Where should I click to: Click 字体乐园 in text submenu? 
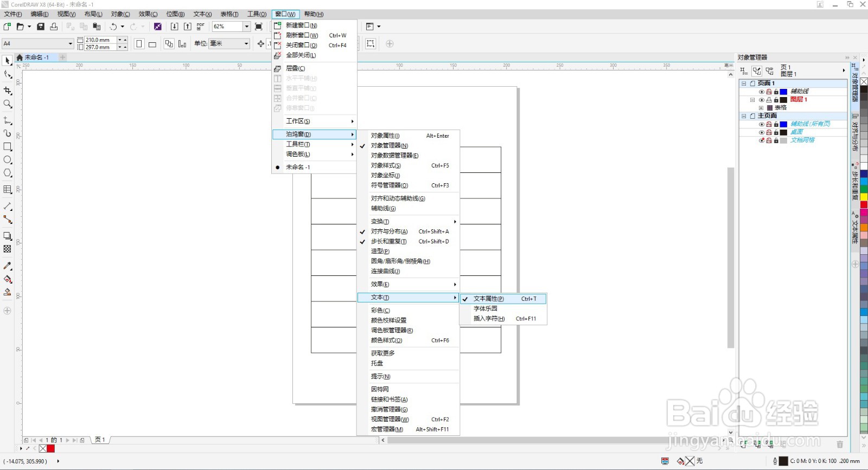[x=503, y=308]
